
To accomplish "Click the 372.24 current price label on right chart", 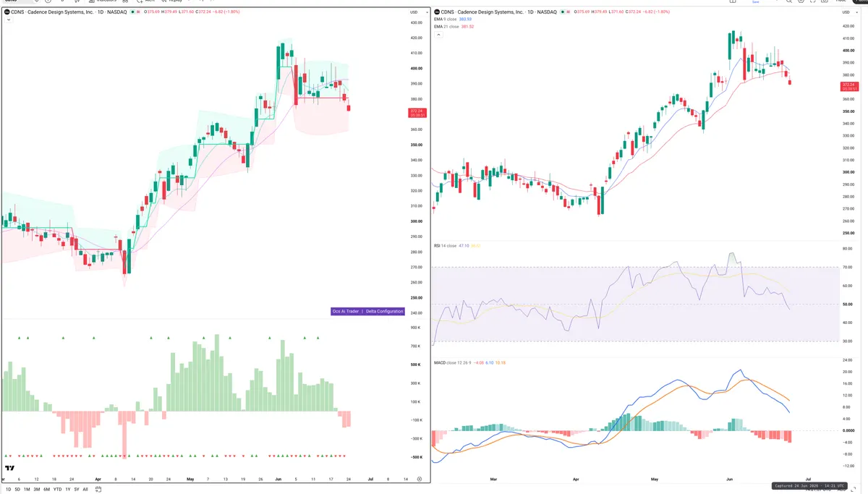I will click(x=848, y=86).
